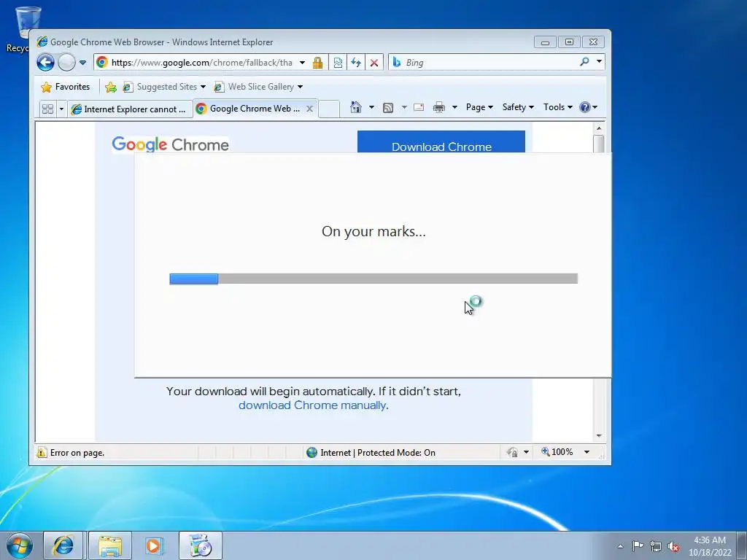The height and width of the screenshot is (560, 747).
Task: Open Web Slice Gallery link
Action: [258, 87]
